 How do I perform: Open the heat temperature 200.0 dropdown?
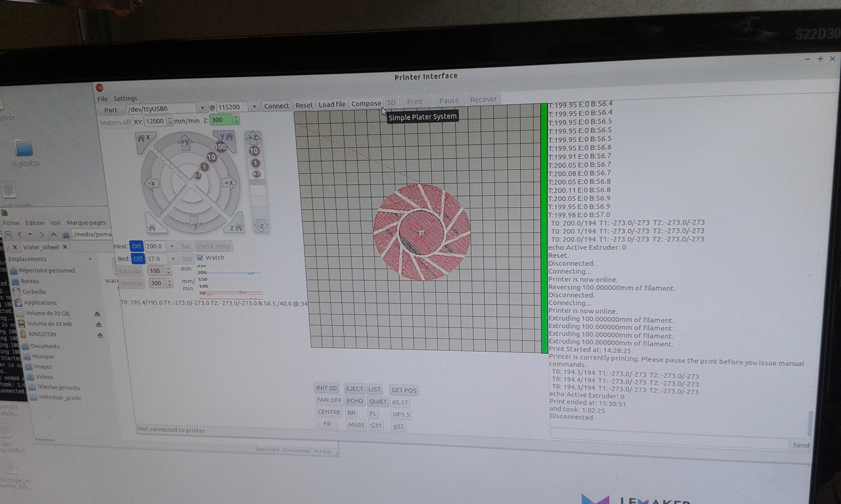pos(172,246)
